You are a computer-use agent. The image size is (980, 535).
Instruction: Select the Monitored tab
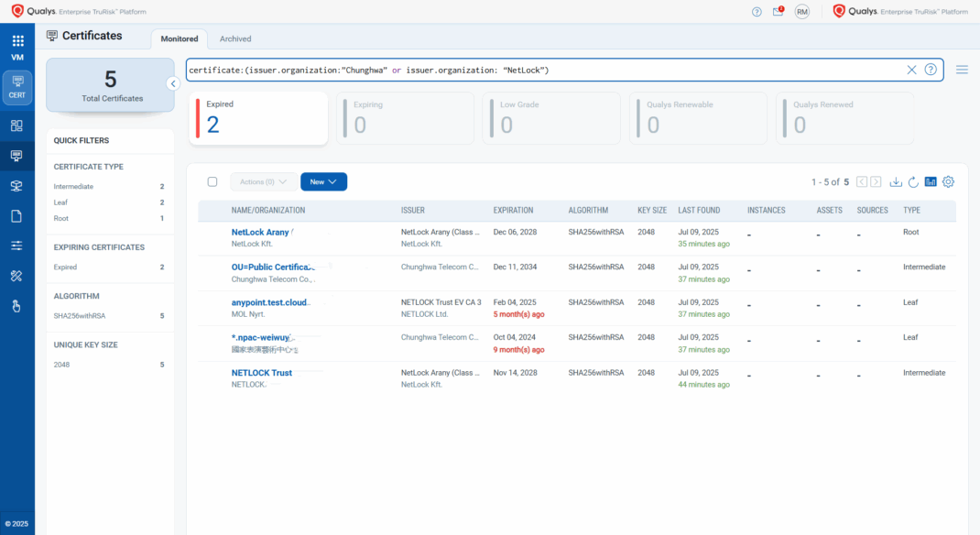179,38
